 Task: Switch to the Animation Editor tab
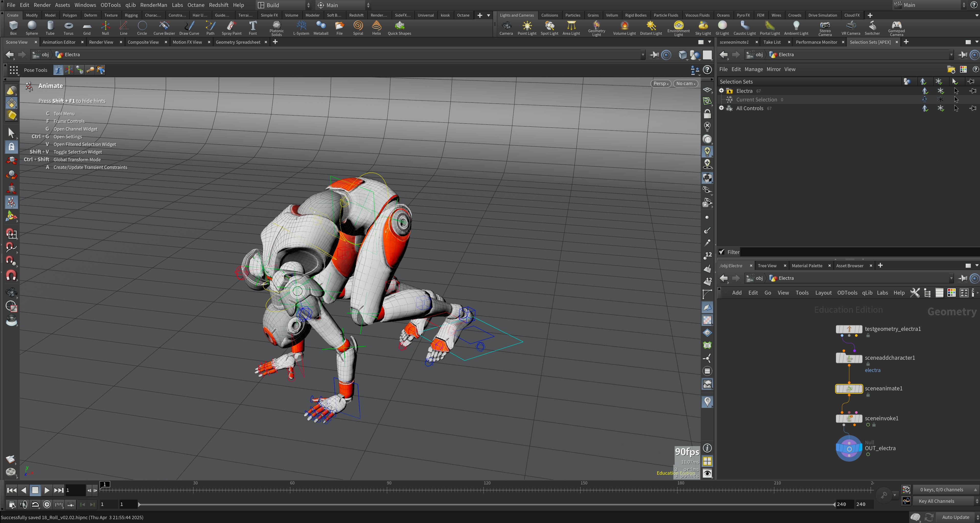pyautogui.click(x=59, y=42)
